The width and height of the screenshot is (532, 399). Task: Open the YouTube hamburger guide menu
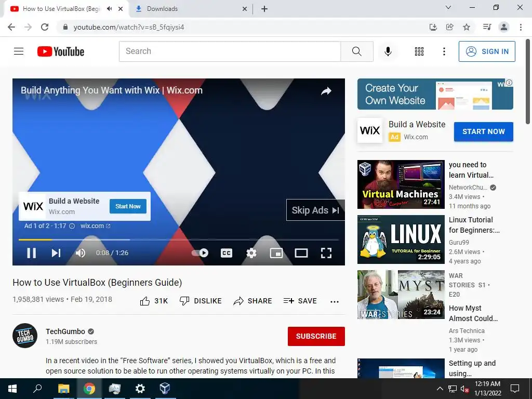19,51
